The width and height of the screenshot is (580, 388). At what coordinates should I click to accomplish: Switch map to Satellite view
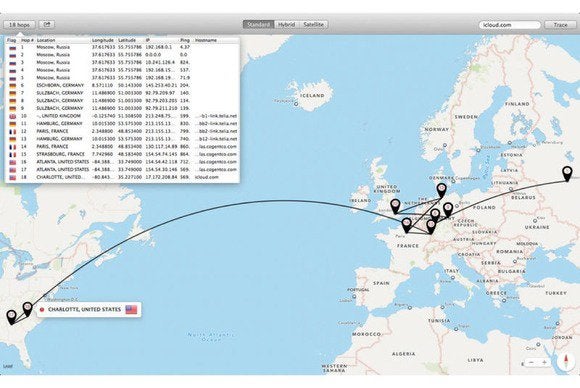pyautogui.click(x=313, y=24)
